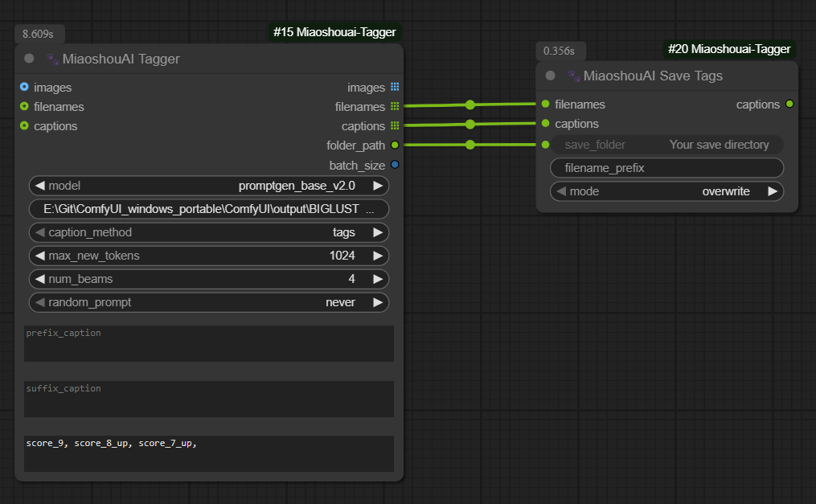Click the save_folder field showing Your save directory
The height and width of the screenshot is (504, 816).
(x=666, y=145)
